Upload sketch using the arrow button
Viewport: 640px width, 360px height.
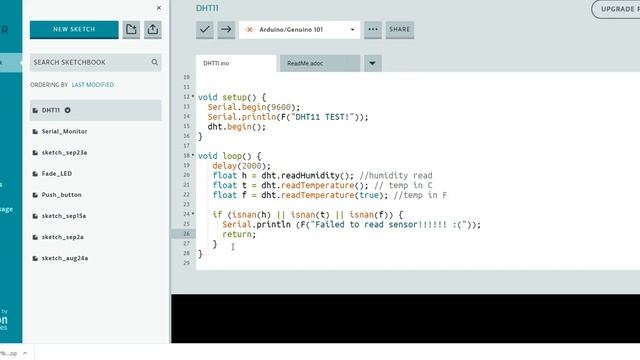[226, 30]
